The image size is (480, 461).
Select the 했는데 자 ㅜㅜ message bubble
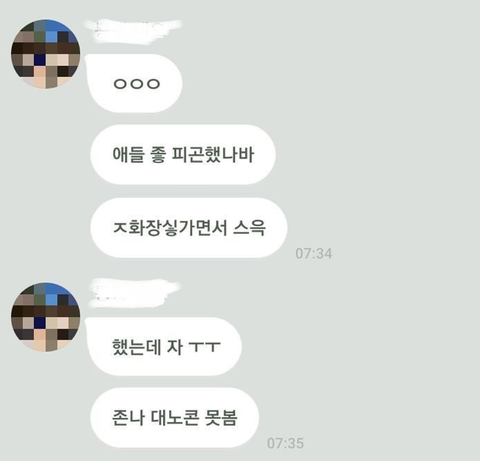[x=164, y=347]
